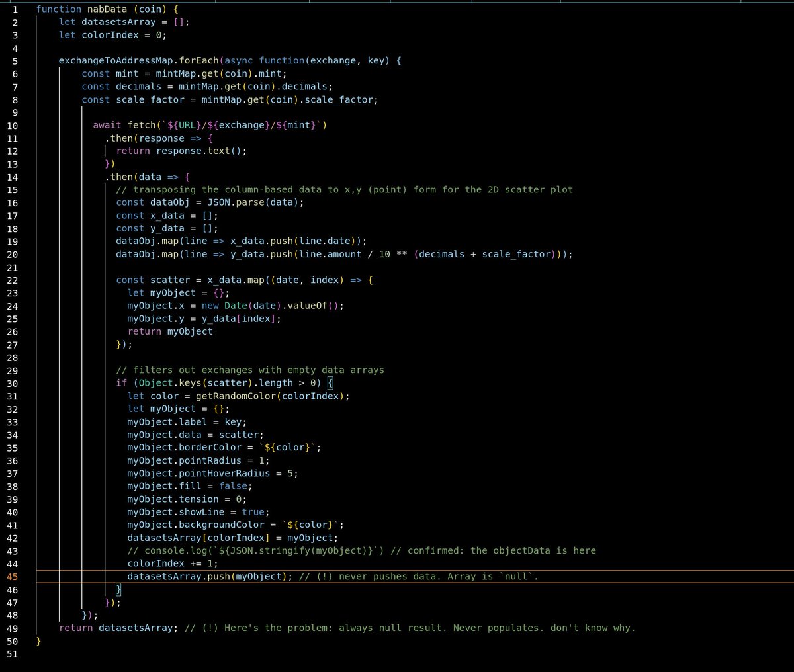Click pointHoverRadius property on line 37
Viewport: 794px width, 672px height.
(x=224, y=473)
